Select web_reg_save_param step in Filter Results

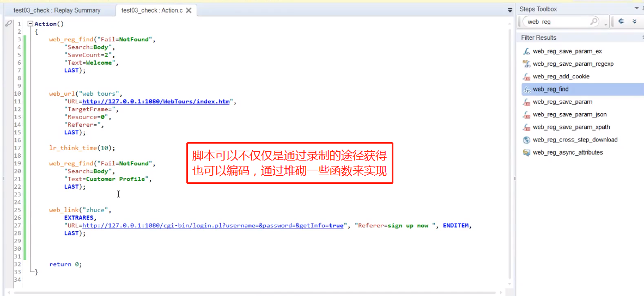(557, 102)
